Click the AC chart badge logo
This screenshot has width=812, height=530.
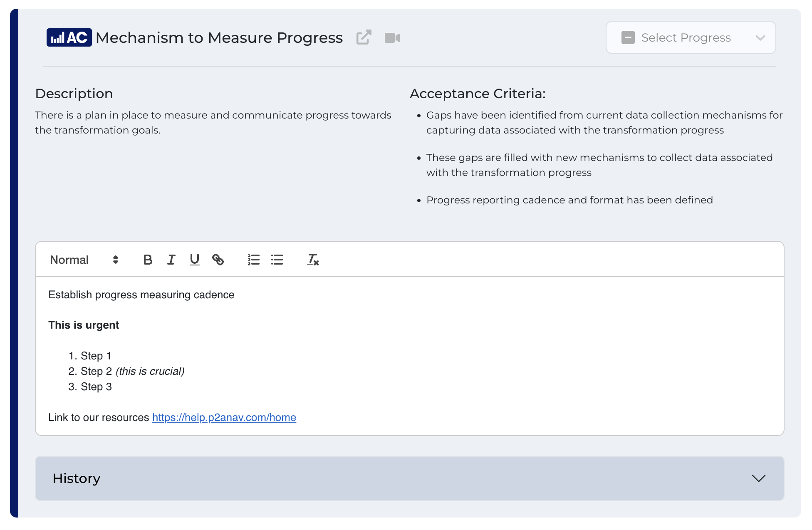pyautogui.click(x=69, y=37)
